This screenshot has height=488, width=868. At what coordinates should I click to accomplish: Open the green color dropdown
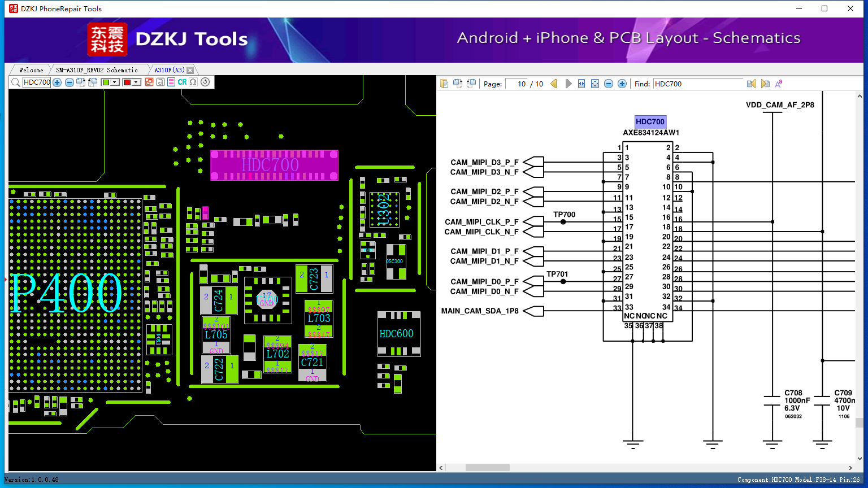115,82
